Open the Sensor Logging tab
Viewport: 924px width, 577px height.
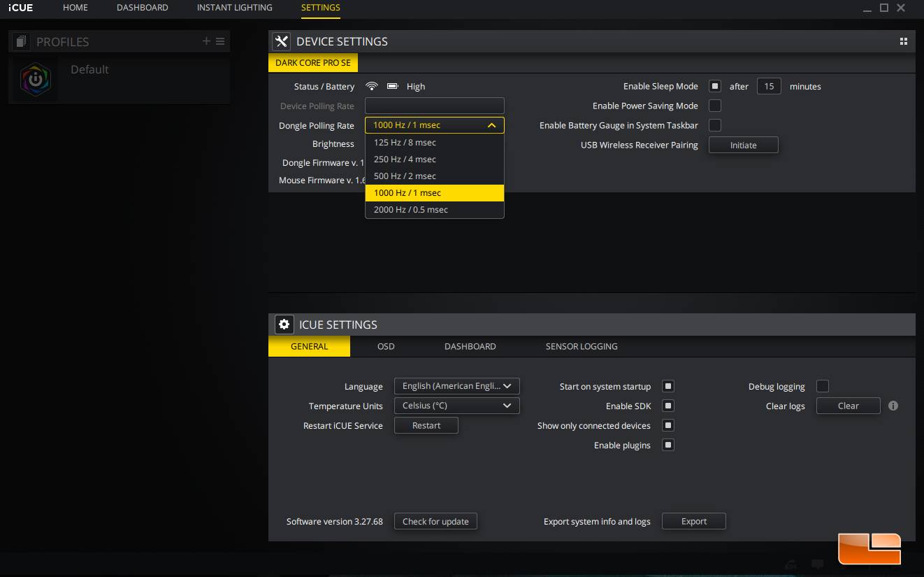582,346
